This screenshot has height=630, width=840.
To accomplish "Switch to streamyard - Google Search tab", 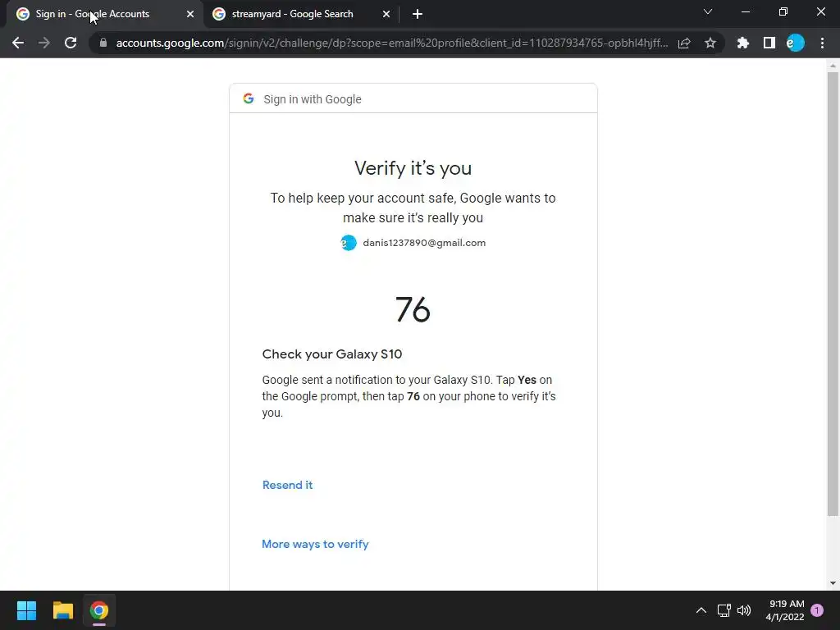I will 301,14.
